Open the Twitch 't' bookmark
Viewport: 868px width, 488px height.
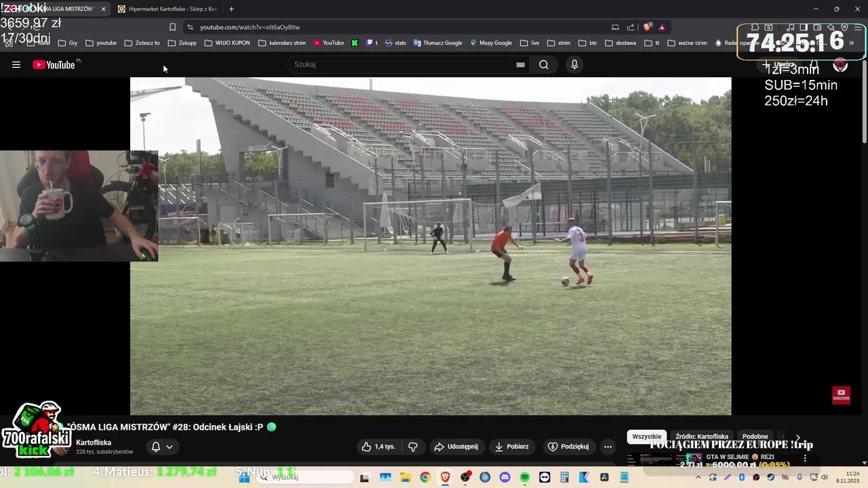point(372,43)
